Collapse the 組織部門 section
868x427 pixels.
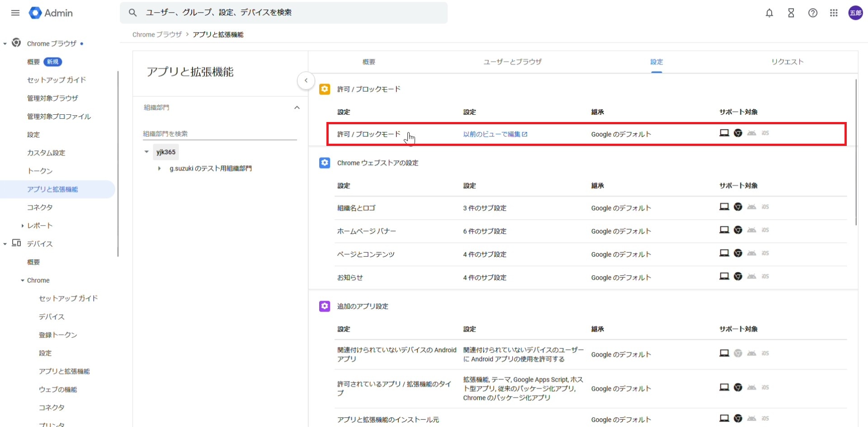pyautogui.click(x=297, y=108)
